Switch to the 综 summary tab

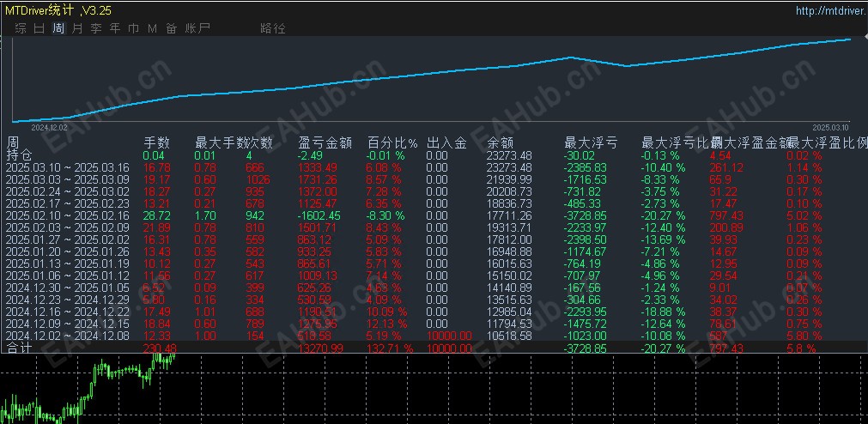point(21,28)
